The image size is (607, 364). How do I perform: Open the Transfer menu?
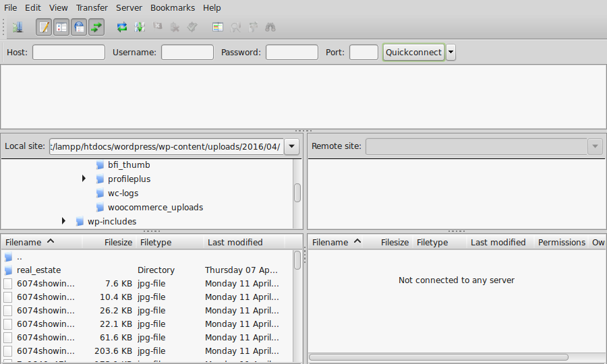coord(92,8)
